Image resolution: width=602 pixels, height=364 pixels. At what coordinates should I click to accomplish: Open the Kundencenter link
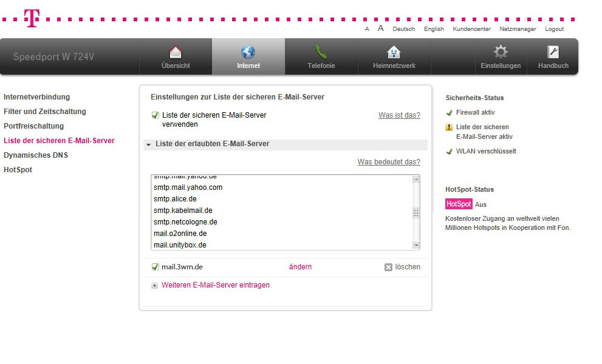(471, 29)
